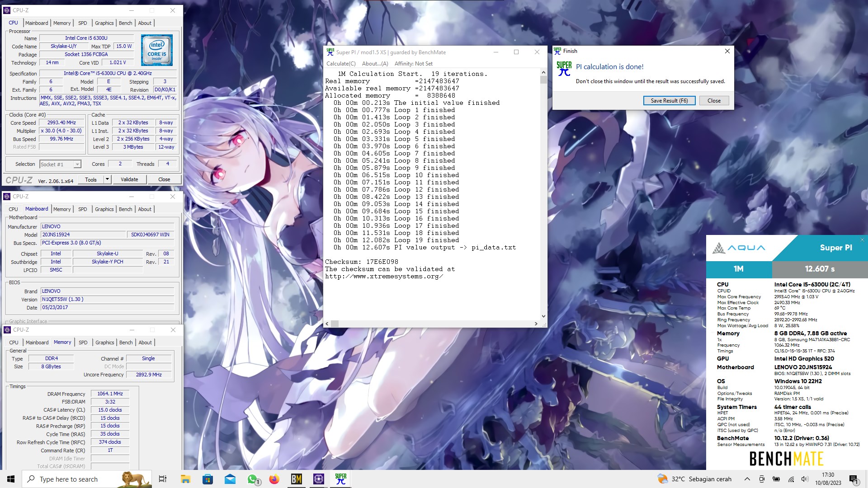Viewport: 868px width, 488px height.
Task: Click the BIOS Version value N1QET55W
Action: click(107, 299)
